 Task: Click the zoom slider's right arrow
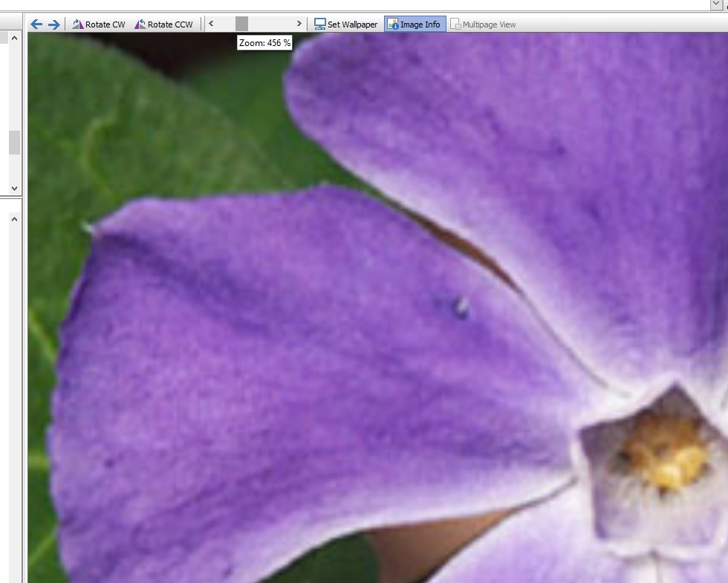click(299, 23)
